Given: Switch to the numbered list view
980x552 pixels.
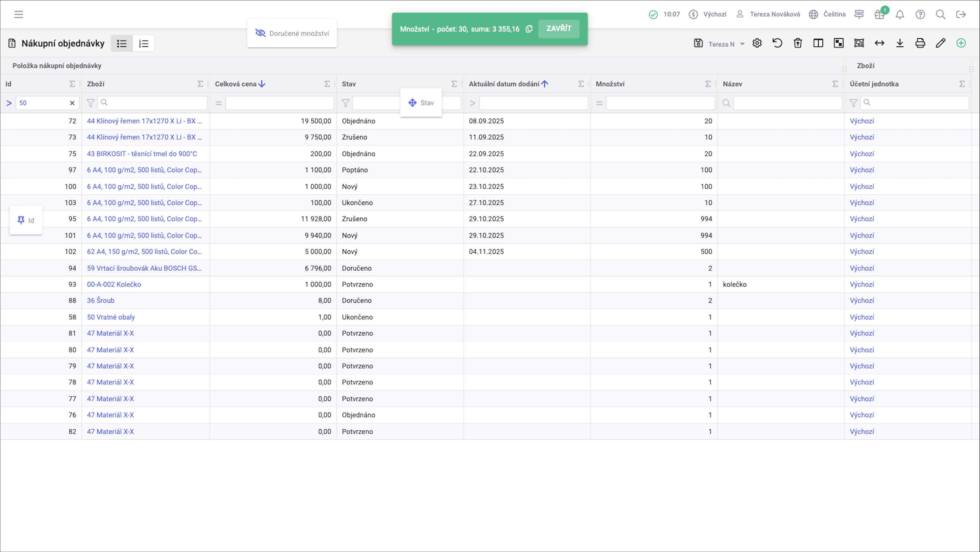Looking at the screenshot, I should [x=143, y=44].
